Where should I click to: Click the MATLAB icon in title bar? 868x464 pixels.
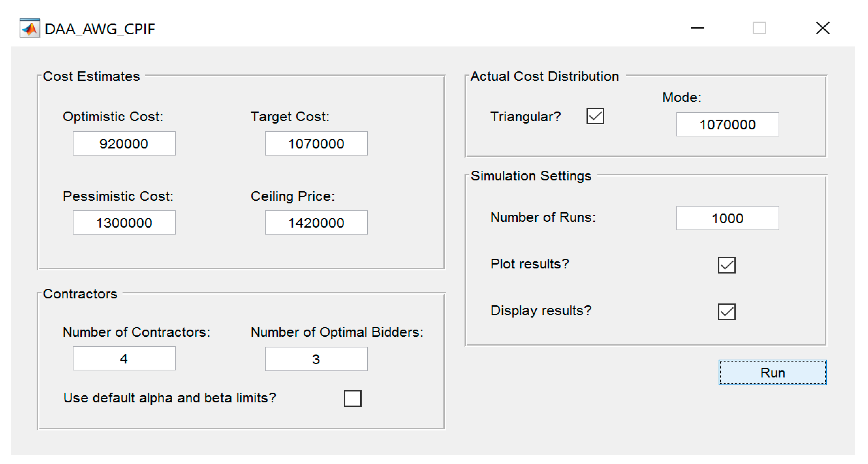30,28
